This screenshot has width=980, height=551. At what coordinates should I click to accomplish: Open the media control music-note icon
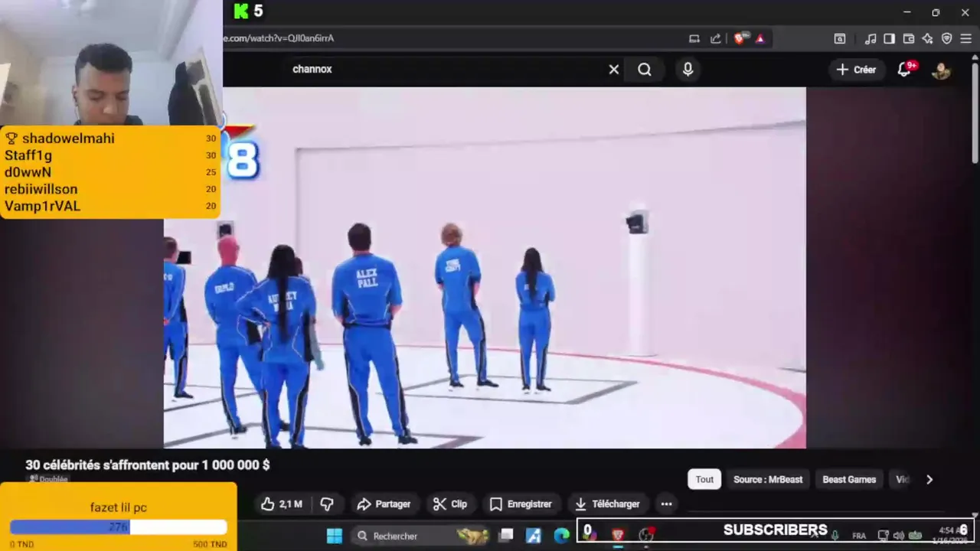871,38
